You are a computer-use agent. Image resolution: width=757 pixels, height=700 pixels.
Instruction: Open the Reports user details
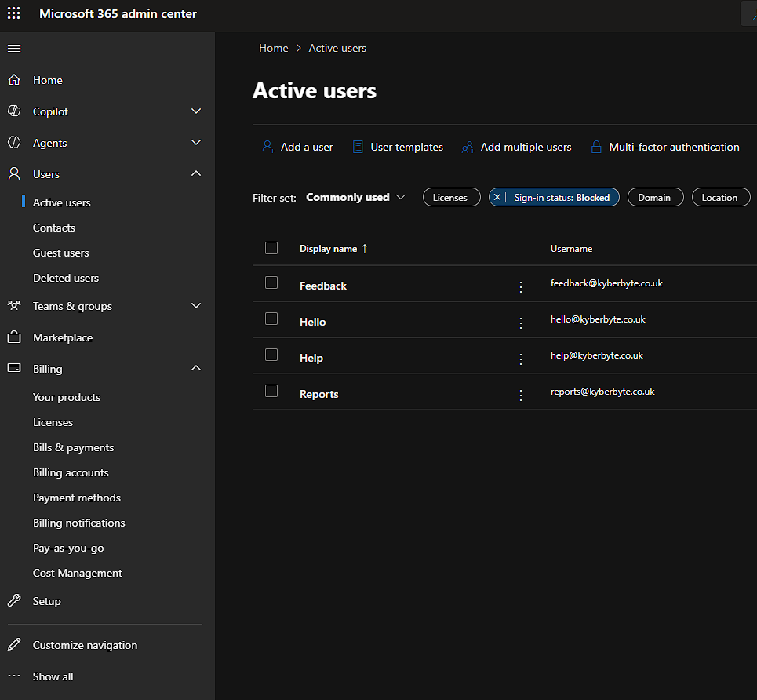318,394
